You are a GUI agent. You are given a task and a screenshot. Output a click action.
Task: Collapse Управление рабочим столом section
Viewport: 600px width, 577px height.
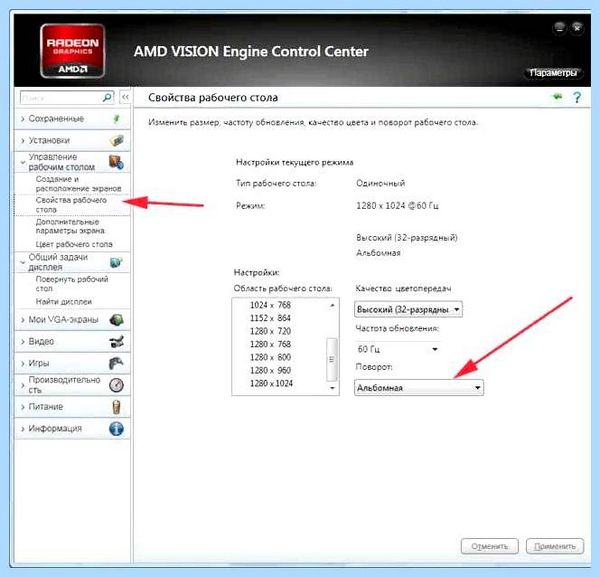[23, 162]
